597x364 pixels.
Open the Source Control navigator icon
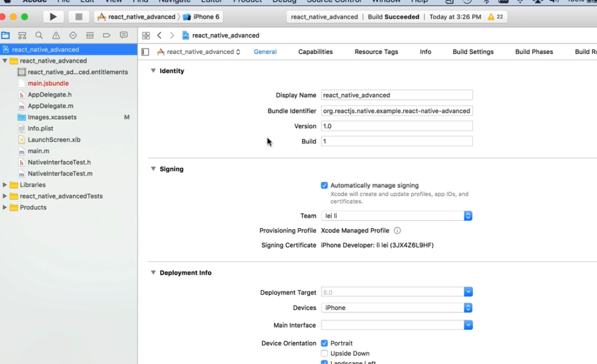(22, 35)
